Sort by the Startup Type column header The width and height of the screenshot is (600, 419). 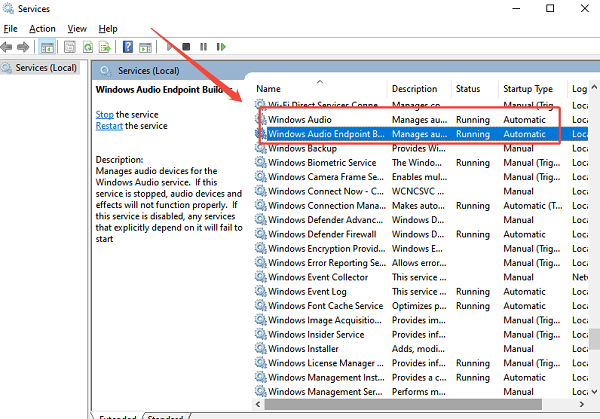[x=532, y=89]
